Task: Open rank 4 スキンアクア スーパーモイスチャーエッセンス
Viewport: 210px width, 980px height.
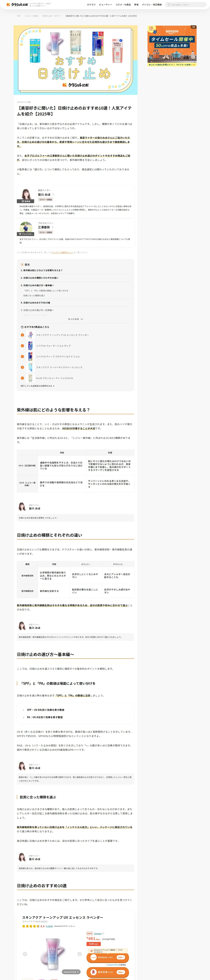Action: tap(59, 367)
